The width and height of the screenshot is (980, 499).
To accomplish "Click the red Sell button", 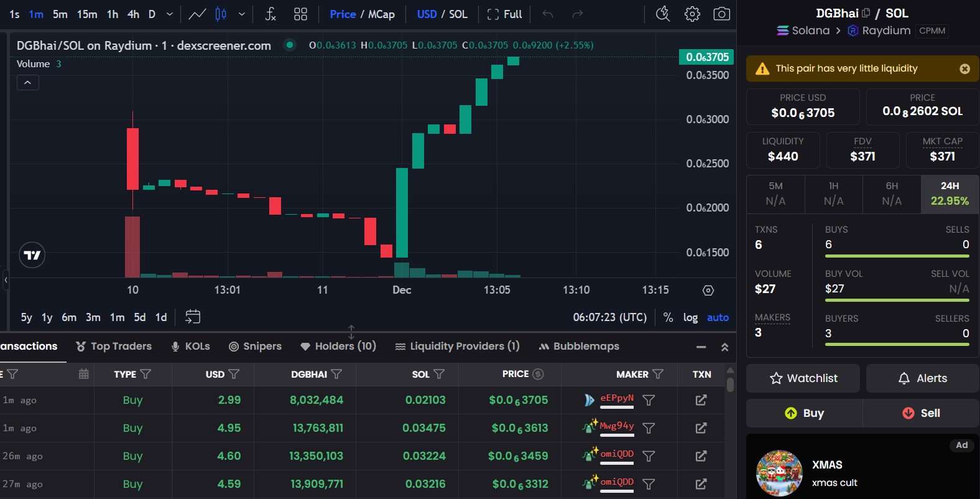I will 921,413.
